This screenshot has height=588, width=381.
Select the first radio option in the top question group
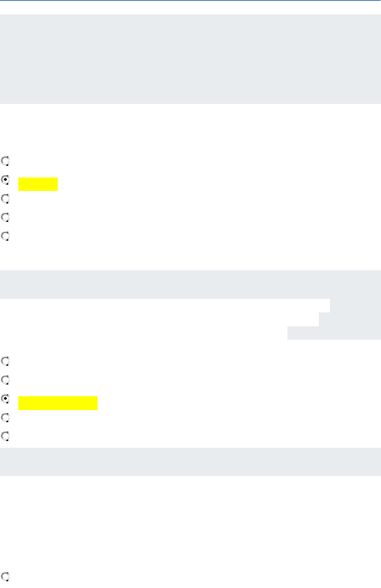(x=5, y=160)
